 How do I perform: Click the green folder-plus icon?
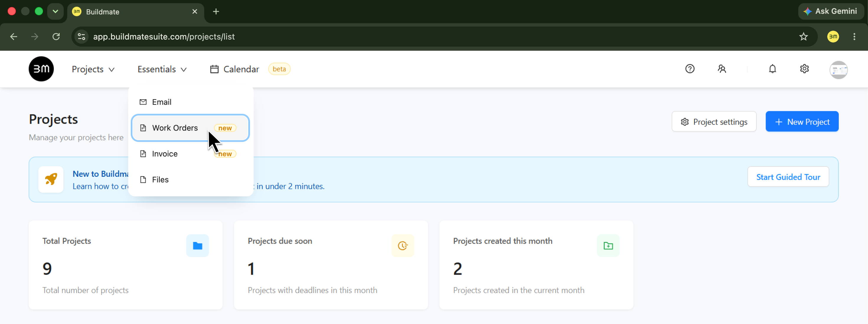[608, 246]
